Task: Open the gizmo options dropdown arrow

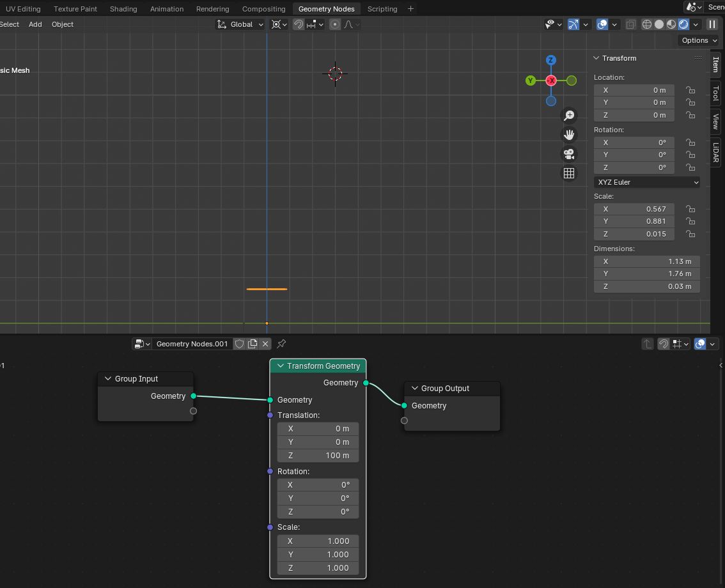Action: click(x=586, y=24)
